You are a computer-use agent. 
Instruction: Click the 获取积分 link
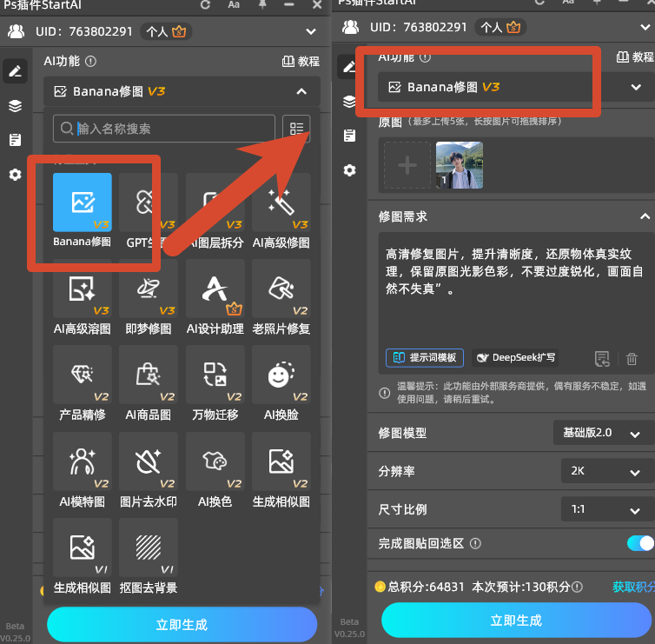click(633, 587)
